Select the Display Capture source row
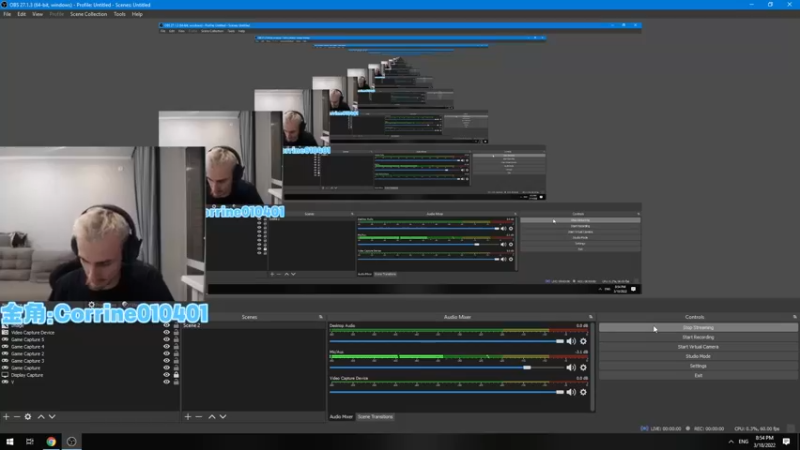 click(90, 375)
